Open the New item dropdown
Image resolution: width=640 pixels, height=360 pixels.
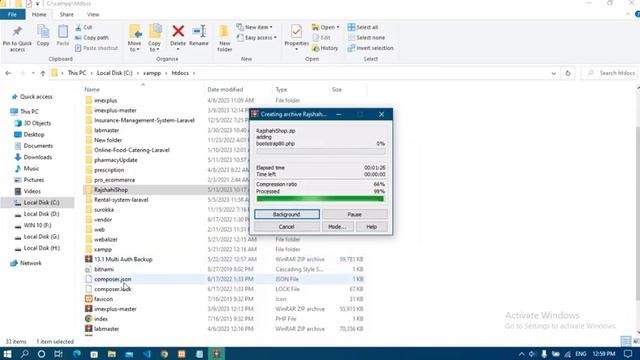pos(255,27)
